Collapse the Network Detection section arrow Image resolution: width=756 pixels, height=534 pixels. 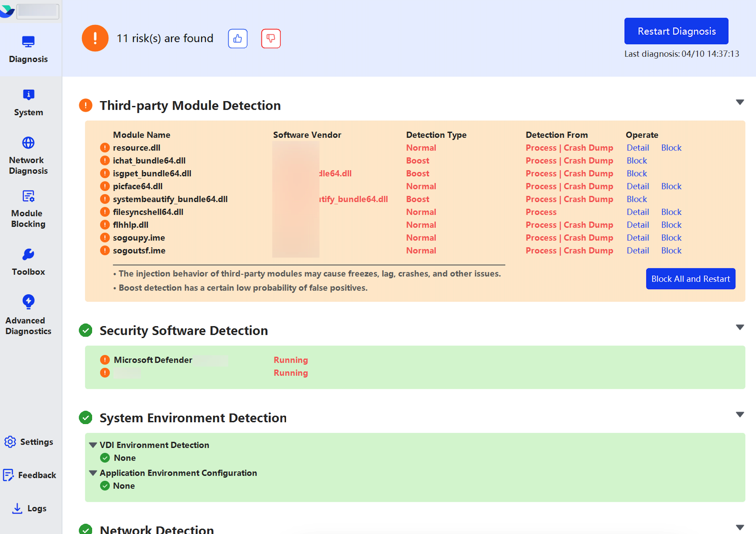point(740,527)
